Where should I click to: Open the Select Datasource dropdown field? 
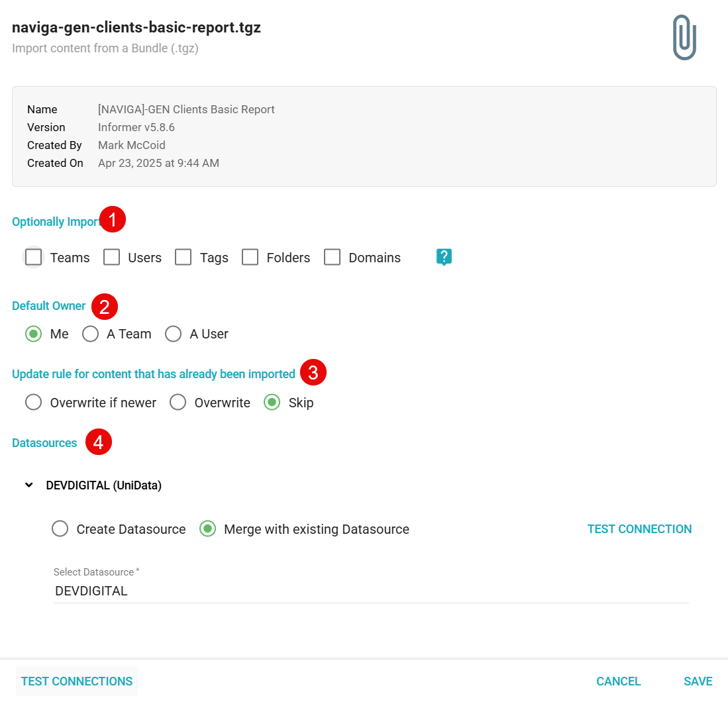coord(371,591)
